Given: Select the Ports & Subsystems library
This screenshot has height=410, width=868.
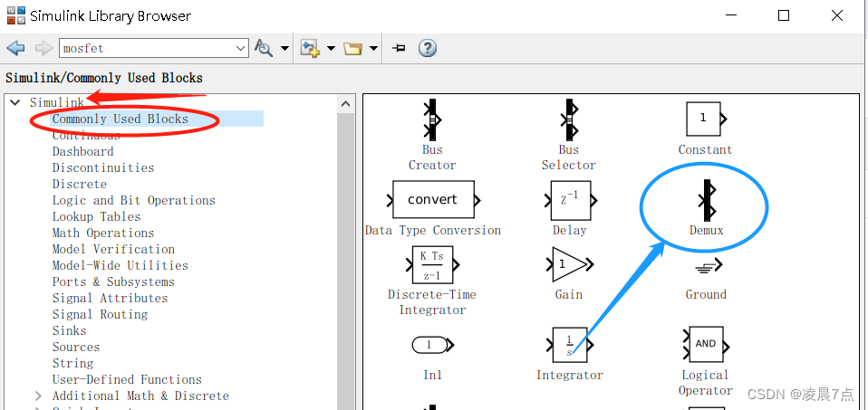Looking at the screenshot, I should 113,281.
